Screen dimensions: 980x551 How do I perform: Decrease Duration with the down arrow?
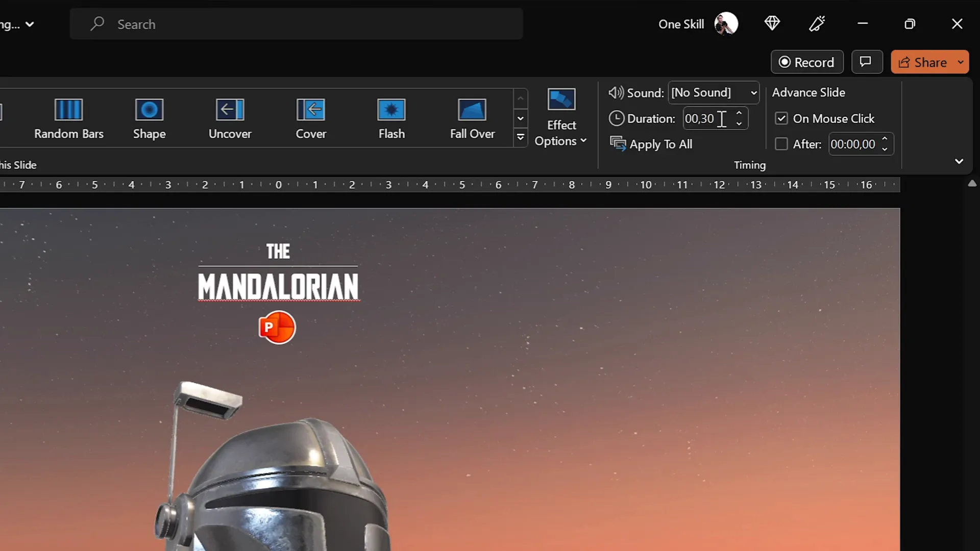coord(739,124)
